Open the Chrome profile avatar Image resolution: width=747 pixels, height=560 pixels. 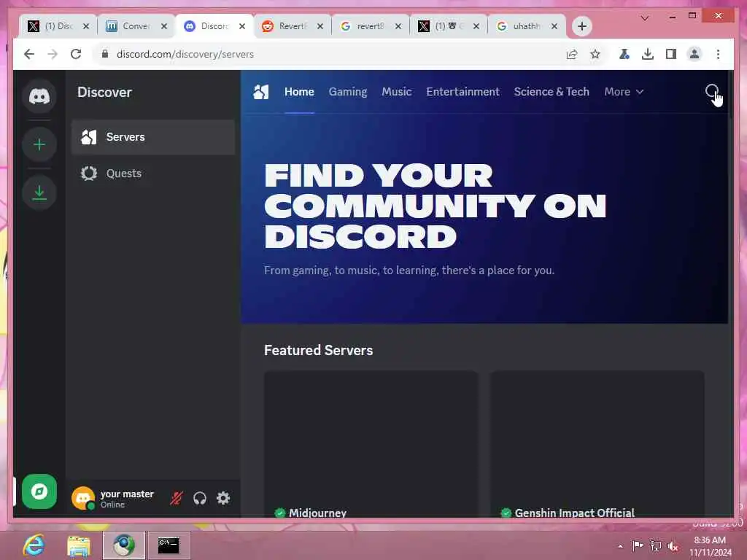point(694,54)
